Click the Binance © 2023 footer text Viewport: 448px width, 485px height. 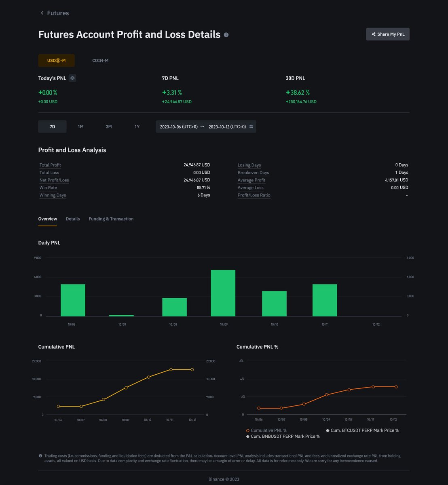pos(224,479)
